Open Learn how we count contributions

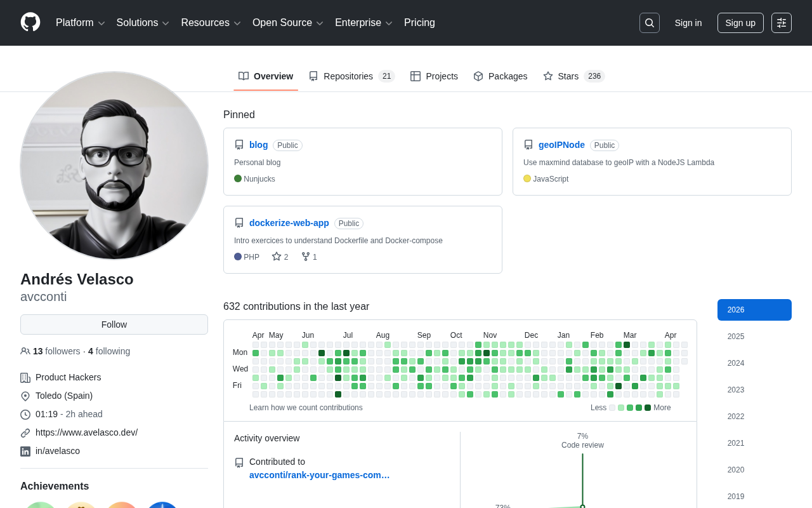(x=306, y=408)
